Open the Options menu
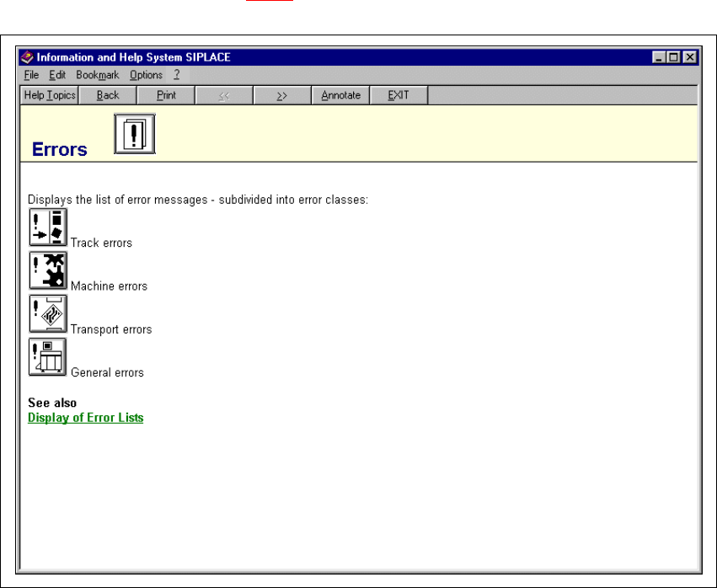 tap(146, 75)
